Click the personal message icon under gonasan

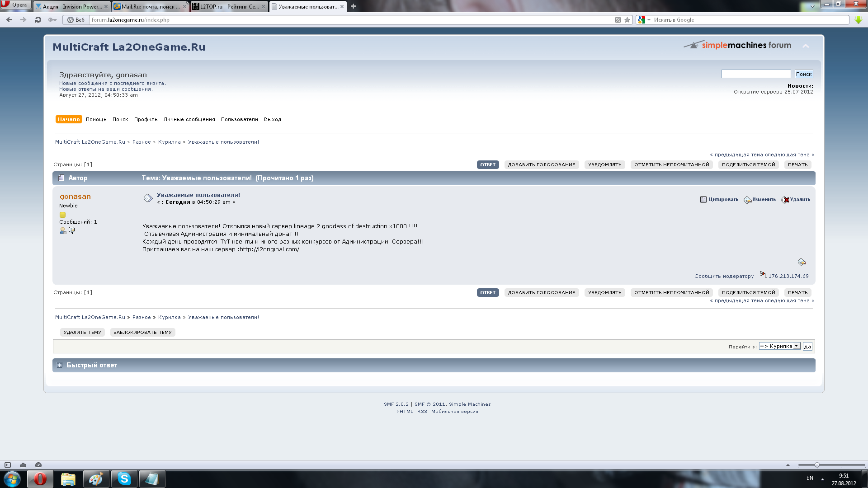(x=71, y=230)
